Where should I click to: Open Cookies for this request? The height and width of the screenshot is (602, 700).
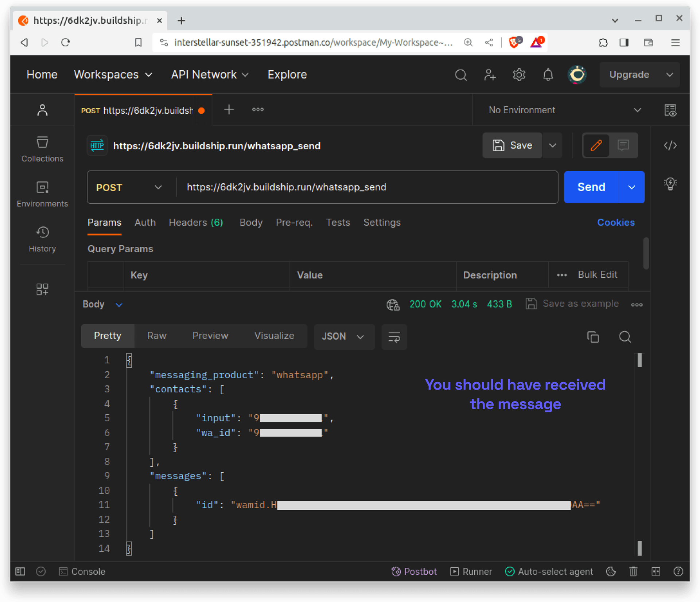pyautogui.click(x=616, y=222)
